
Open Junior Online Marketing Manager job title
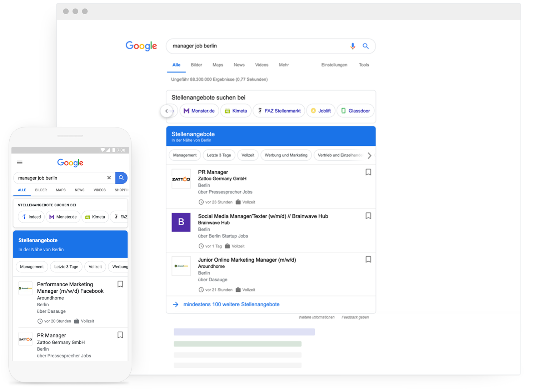(247, 260)
